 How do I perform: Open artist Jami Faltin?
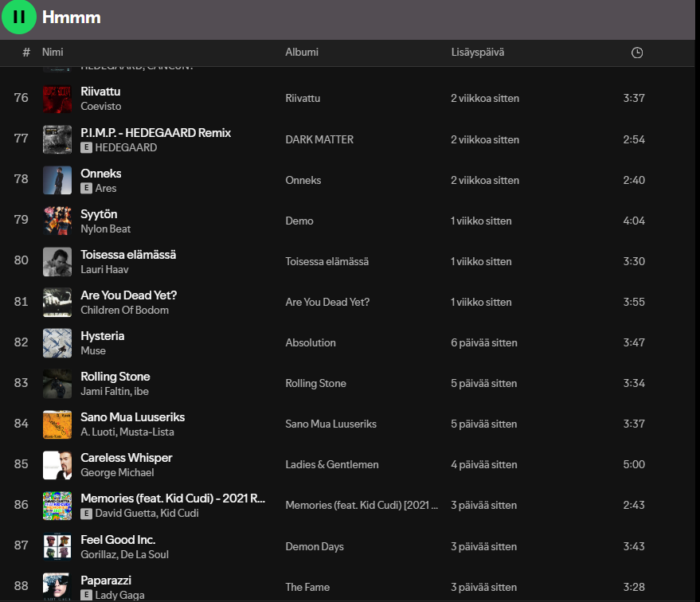point(105,391)
